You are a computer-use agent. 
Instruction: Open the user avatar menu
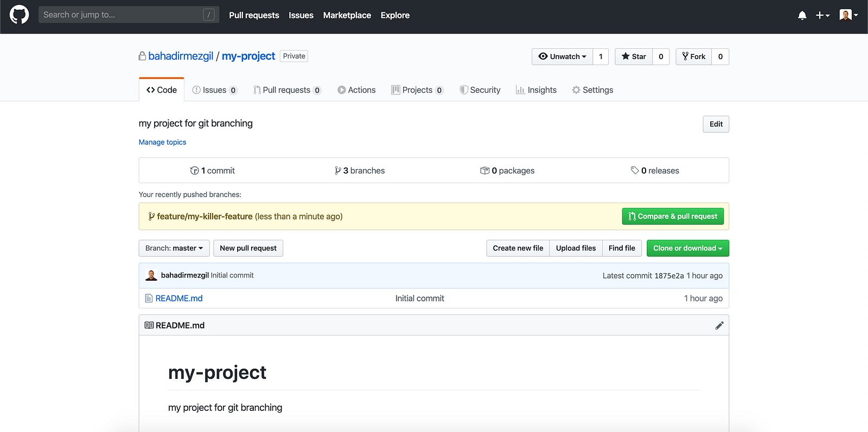[x=848, y=15]
